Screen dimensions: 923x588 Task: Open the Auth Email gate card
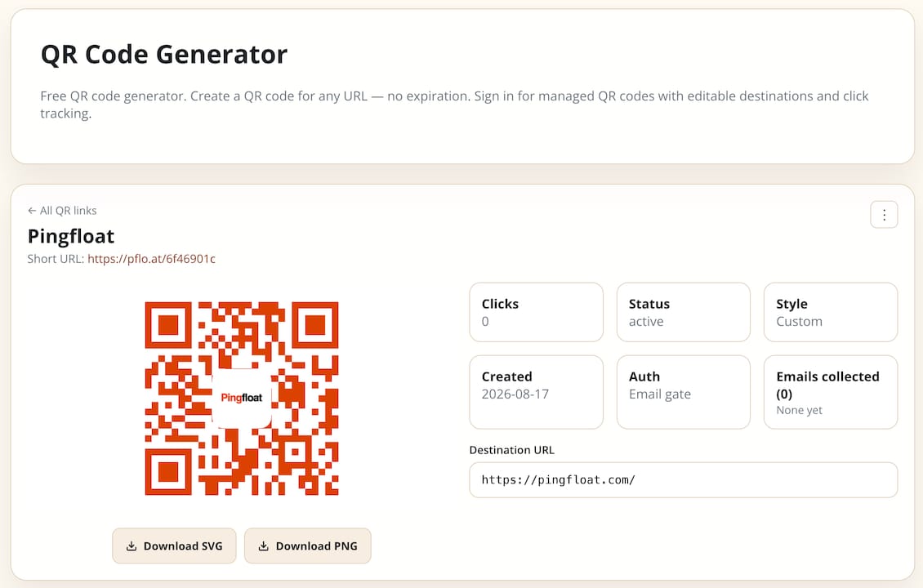(x=684, y=392)
